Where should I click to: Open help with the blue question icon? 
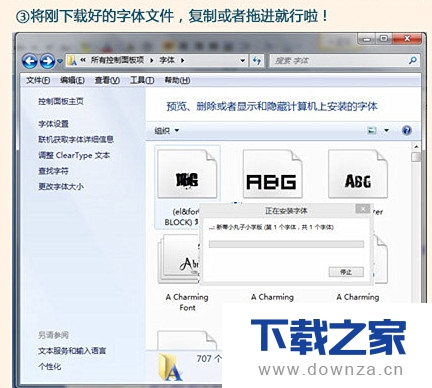coord(407,130)
